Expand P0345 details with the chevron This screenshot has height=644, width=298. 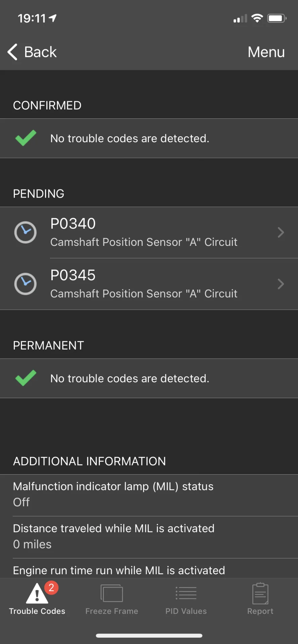tap(281, 284)
